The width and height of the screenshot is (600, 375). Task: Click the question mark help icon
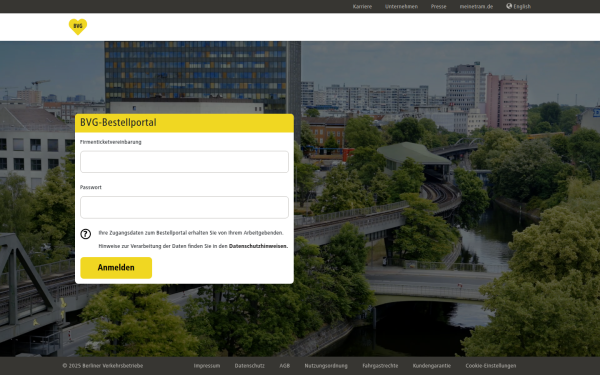pos(86,234)
